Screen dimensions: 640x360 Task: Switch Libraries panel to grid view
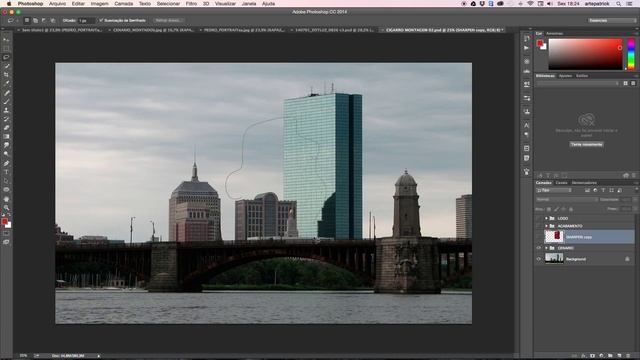(625, 83)
